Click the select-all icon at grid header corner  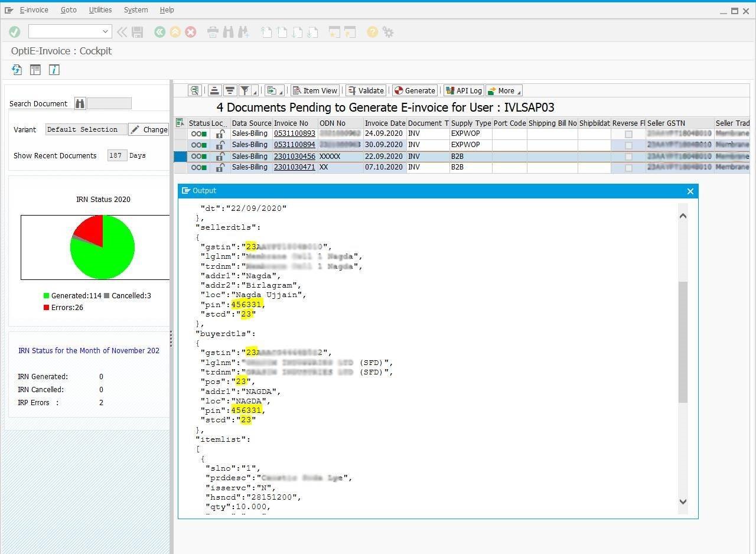pos(180,123)
